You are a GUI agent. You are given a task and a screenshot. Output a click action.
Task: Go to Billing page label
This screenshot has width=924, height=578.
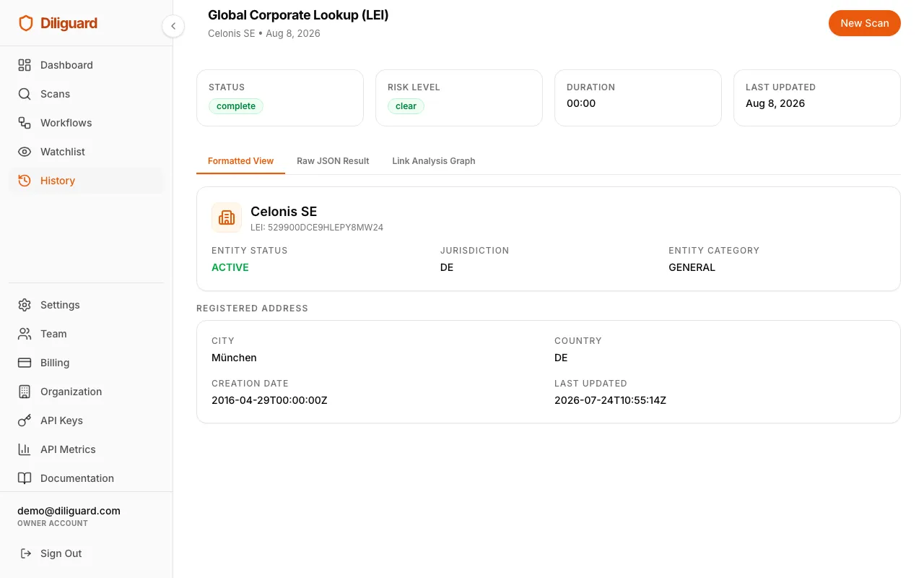pyautogui.click(x=55, y=363)
